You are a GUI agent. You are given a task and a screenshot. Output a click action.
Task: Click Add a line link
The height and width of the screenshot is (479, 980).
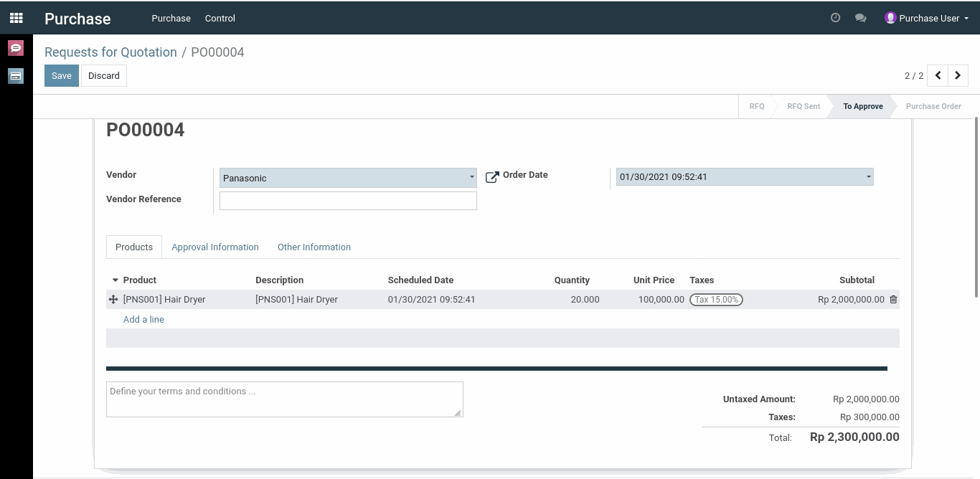(143, 319)
